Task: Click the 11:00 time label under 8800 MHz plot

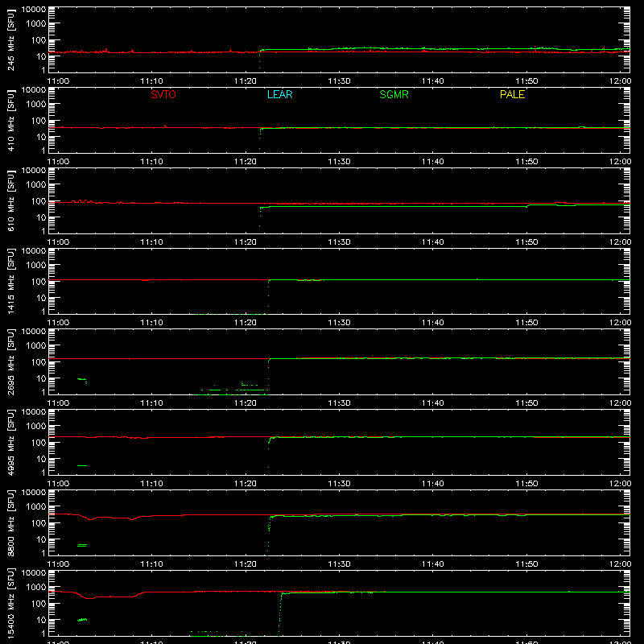Action: 58,564
